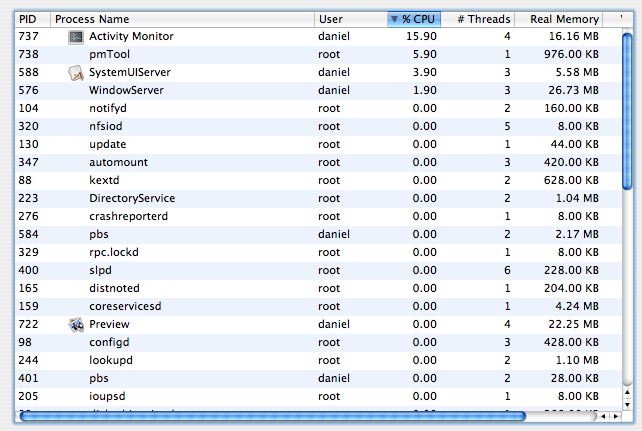642x431 pixels.
Task: Sort by the Process Name column header
Action: point(182,19)
